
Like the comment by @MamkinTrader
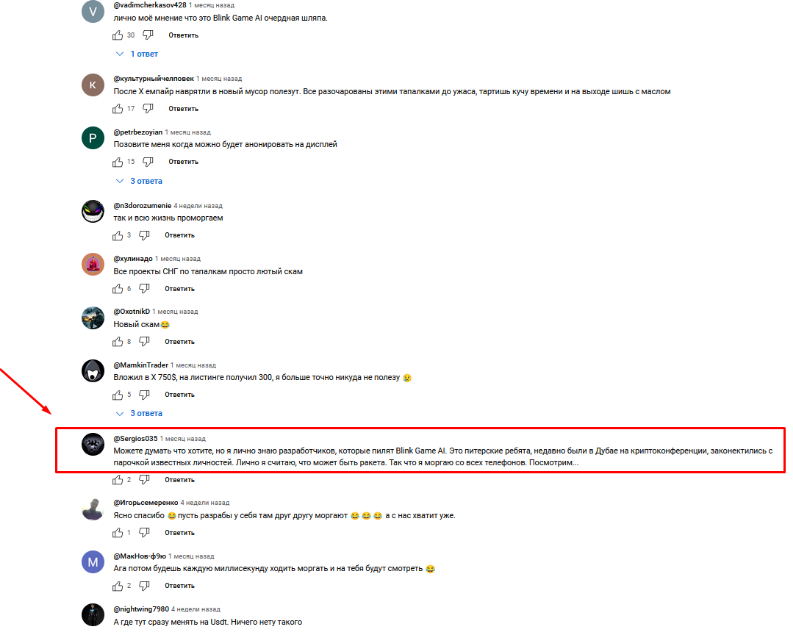(x=118, y=394)
